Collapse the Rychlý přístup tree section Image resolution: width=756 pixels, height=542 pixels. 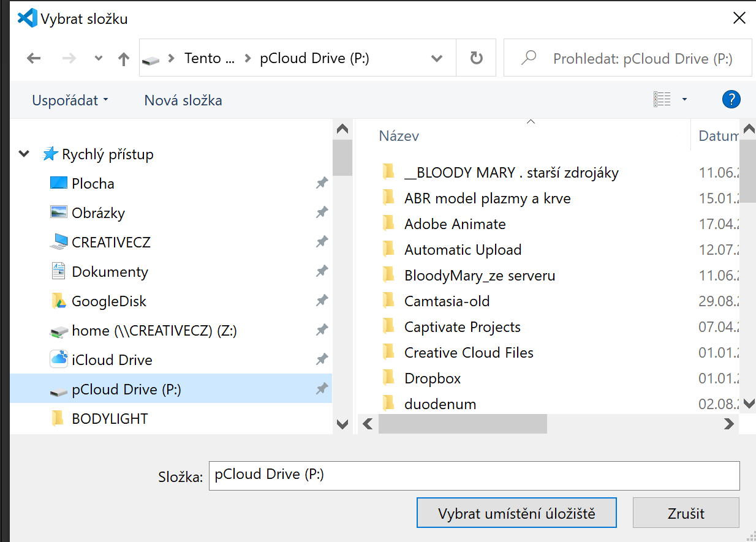24,154
